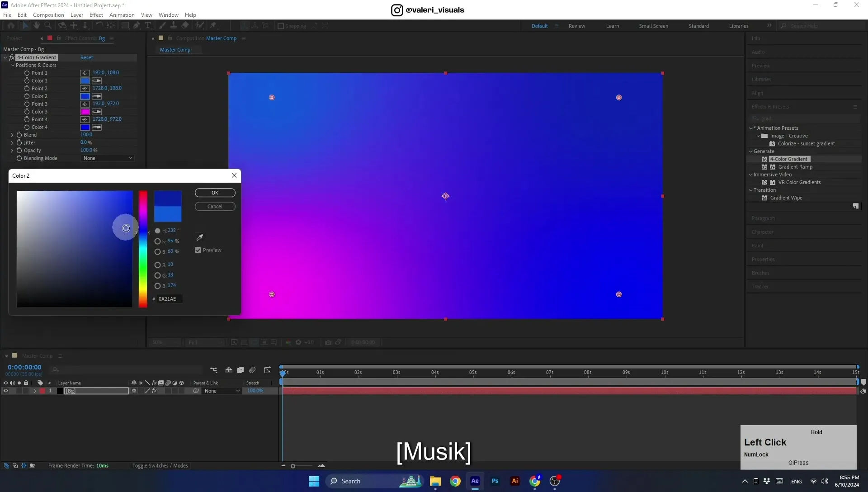This screenshot has width=868, height=492.
Task: Hide the Bg layer with eye icon
Action: coord(6,391)
